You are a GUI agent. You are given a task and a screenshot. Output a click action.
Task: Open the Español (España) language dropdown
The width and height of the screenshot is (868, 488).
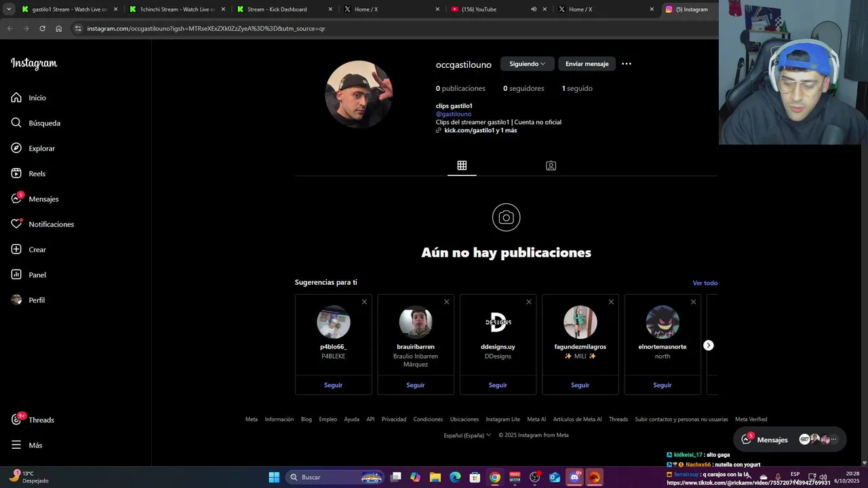pos(467,435)
